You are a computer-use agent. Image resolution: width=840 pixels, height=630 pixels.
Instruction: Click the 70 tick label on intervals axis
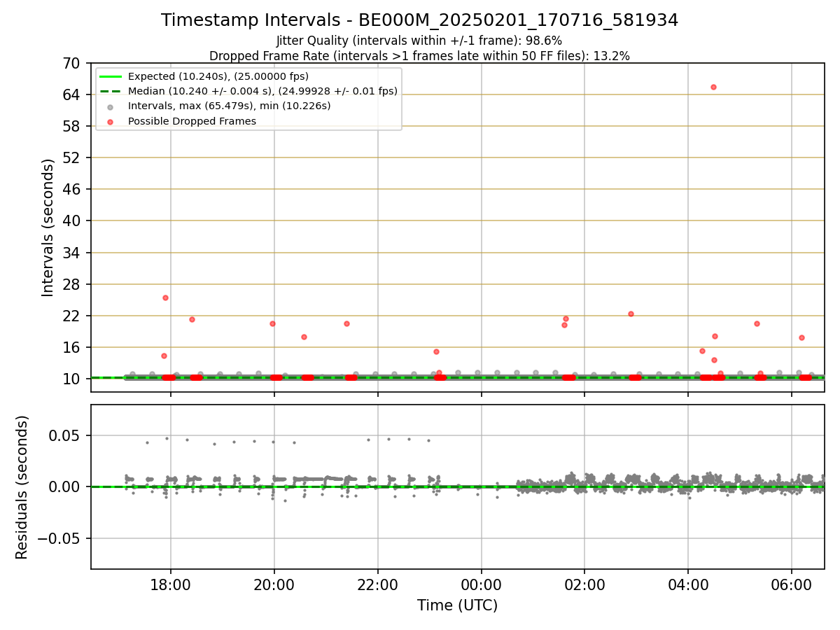tap(71, 63)
